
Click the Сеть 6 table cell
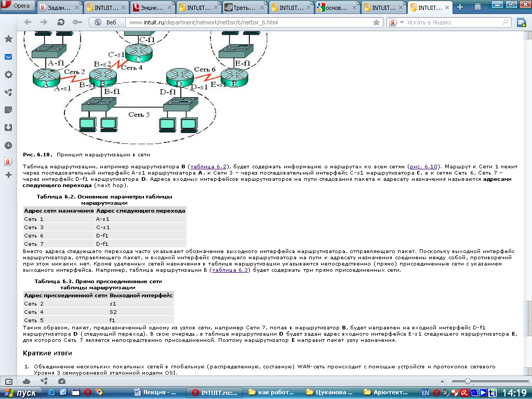(x=59, y=236)
